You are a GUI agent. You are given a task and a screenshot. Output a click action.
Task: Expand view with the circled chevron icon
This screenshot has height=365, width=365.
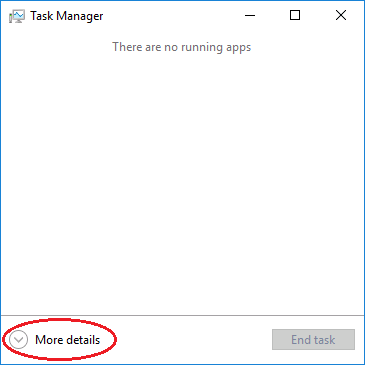[x=18, y=340]
